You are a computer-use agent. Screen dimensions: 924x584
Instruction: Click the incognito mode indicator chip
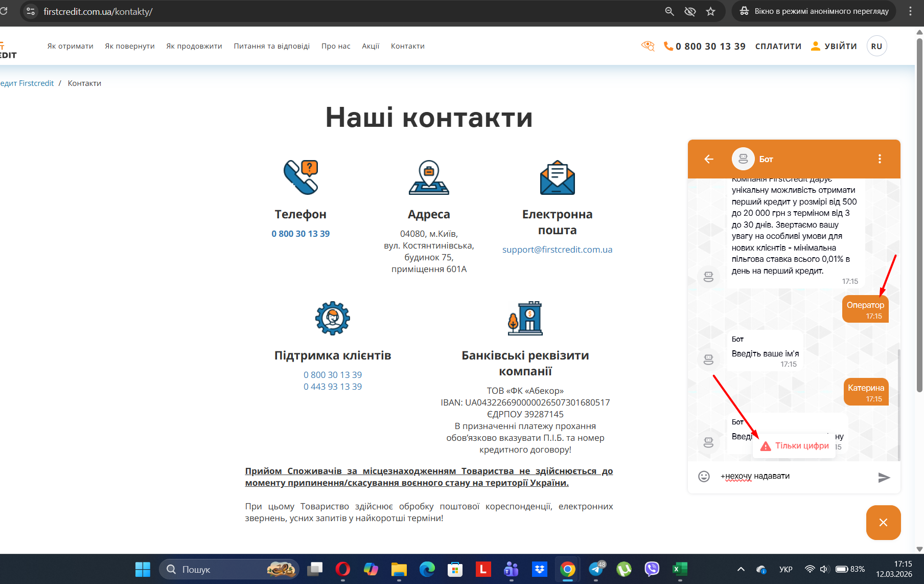[814, 11]
